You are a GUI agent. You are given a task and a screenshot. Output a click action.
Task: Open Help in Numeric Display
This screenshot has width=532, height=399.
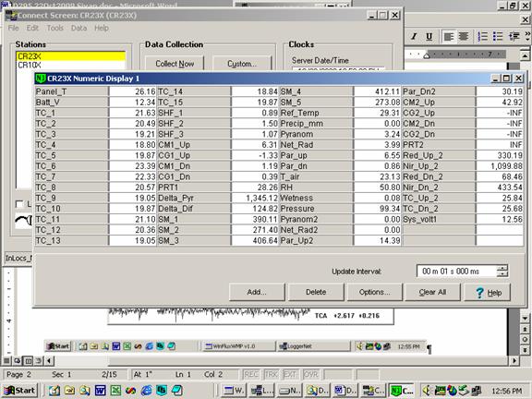(x=488, y=292)
